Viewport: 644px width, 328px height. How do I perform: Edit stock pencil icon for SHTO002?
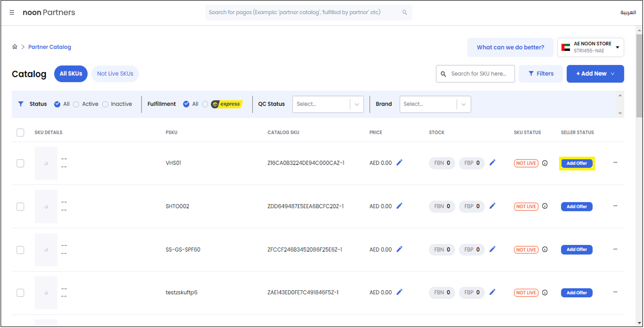coord(492,206)
